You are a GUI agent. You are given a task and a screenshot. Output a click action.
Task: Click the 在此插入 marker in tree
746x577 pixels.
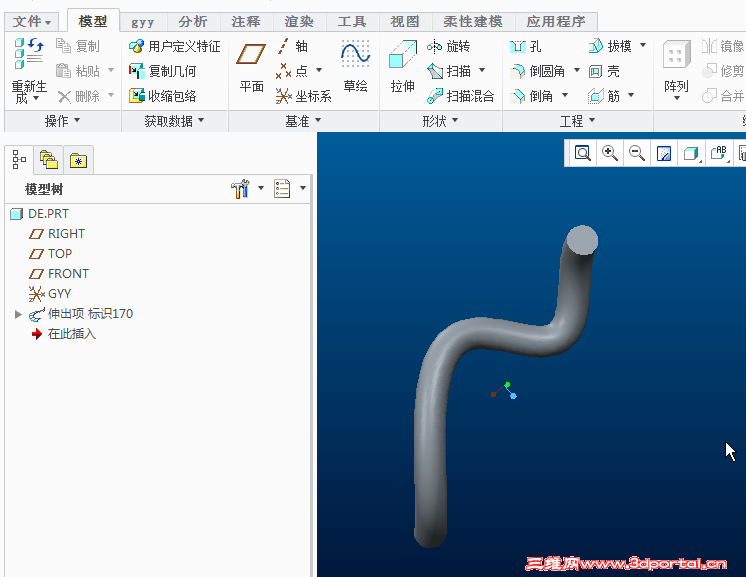pos(64,334)
